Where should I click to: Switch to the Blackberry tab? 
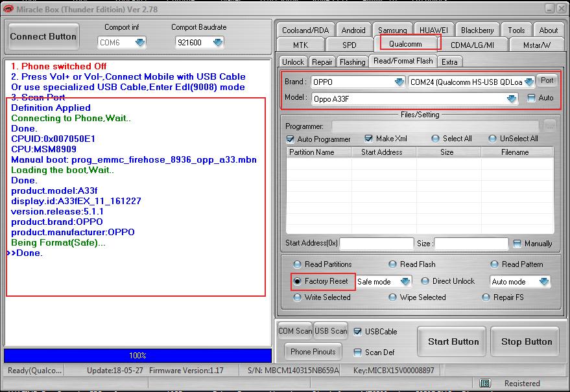pyautogui.click(x=477, y=30)
